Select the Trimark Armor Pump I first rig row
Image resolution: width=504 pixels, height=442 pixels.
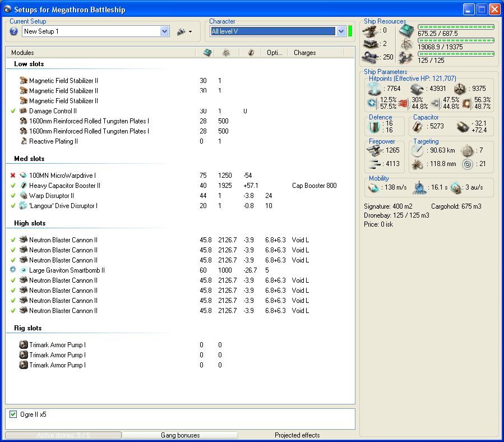(180, 345)
